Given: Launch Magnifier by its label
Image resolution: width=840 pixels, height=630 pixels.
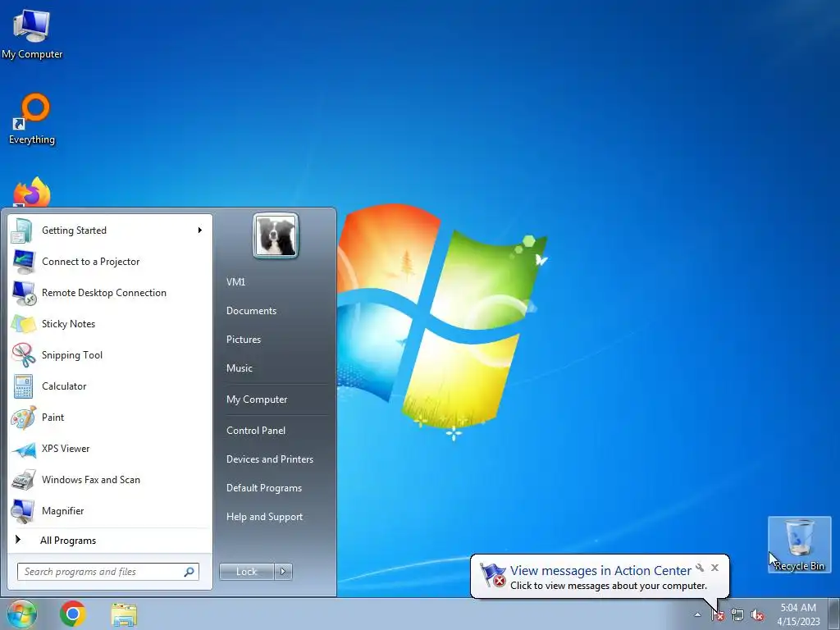Looking at the screenshot, I should click(x=62, y=511).
